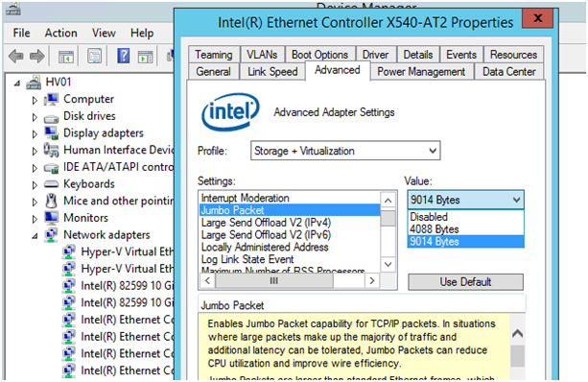Click the Forward arrow toolbar icon

click(x=36, y=57)
